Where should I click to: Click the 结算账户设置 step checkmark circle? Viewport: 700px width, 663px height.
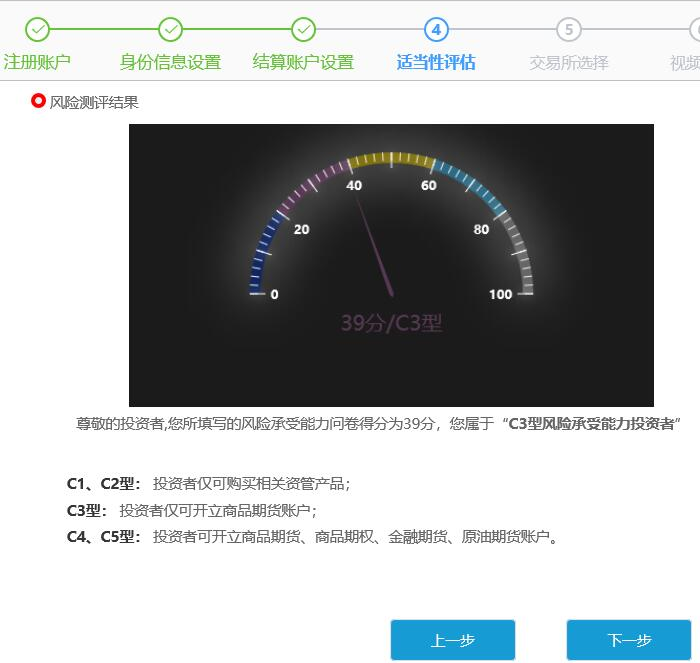tap(304, 30)
